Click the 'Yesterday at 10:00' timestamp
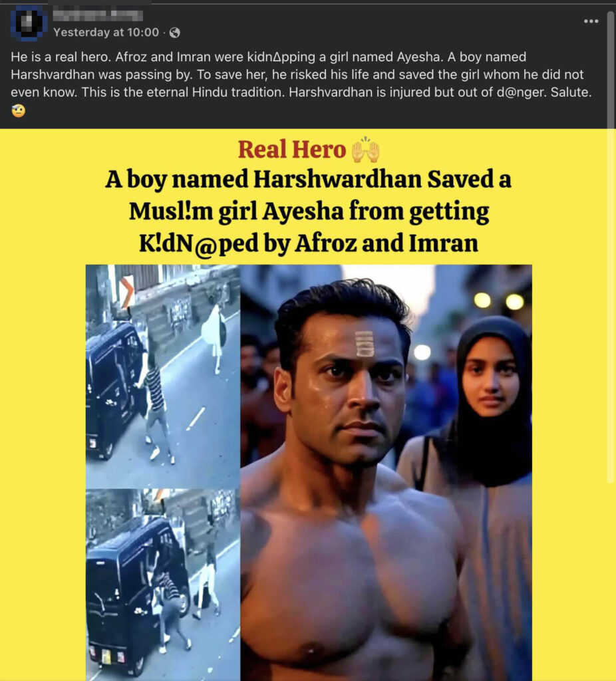Image resolution: width=616 pixels, height=681 pixels. pyautogui.click(x=106, y=33)
